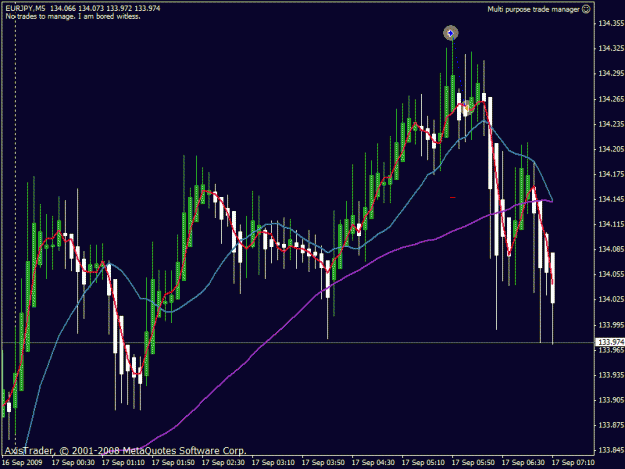The height and width of the screenshot is (469, 625).
Task: Click the EURJPY,M5 chart title
Action: coord(26,8)
